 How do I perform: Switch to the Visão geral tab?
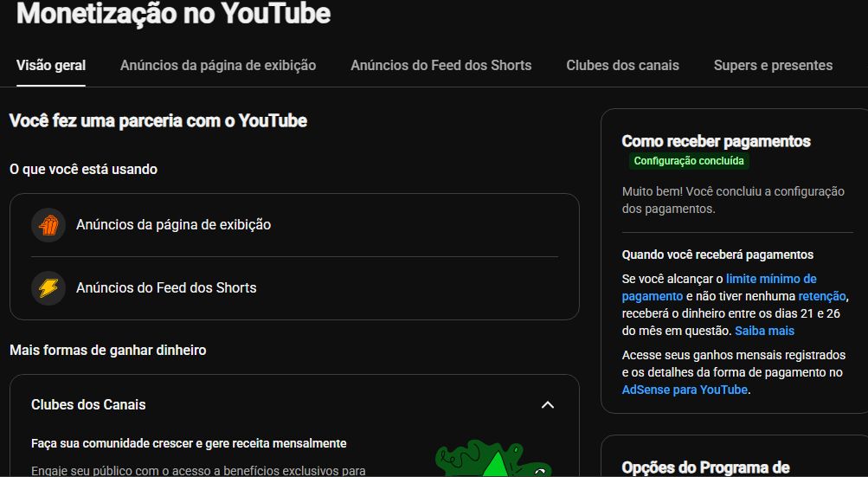[51, 66]
